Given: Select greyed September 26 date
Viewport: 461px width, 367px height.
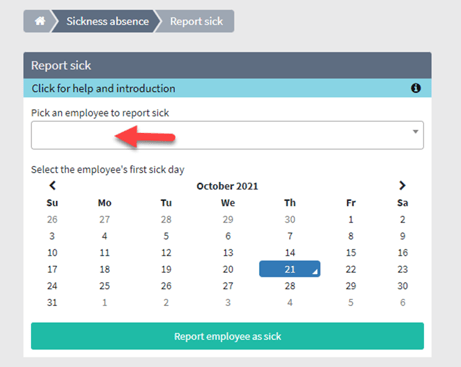Looking at the screenshot, I should (52, 219).
